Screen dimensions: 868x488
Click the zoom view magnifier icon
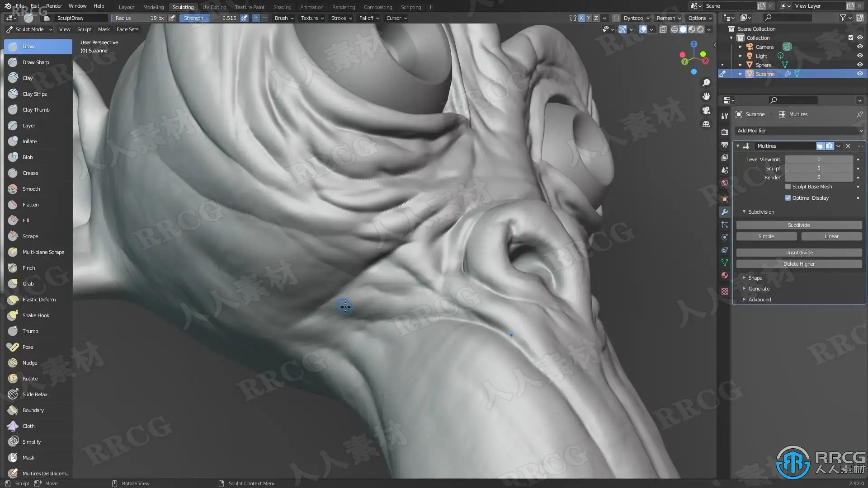pos(706,83)
